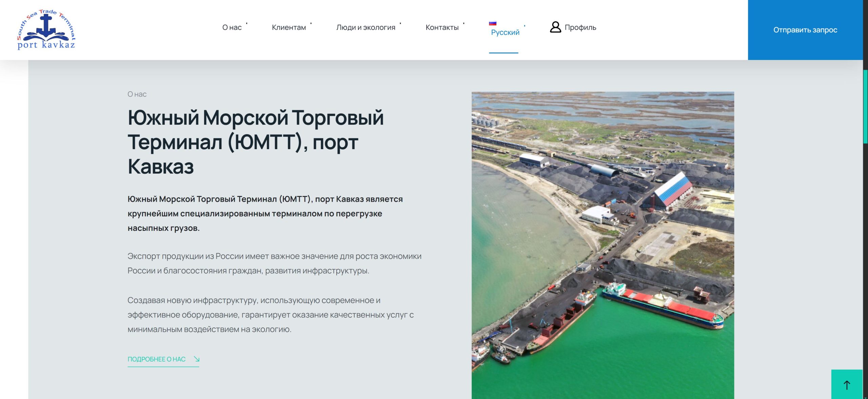Click the small О нас section label
This screenshot has width=868, height=399.
click(137, 94)
